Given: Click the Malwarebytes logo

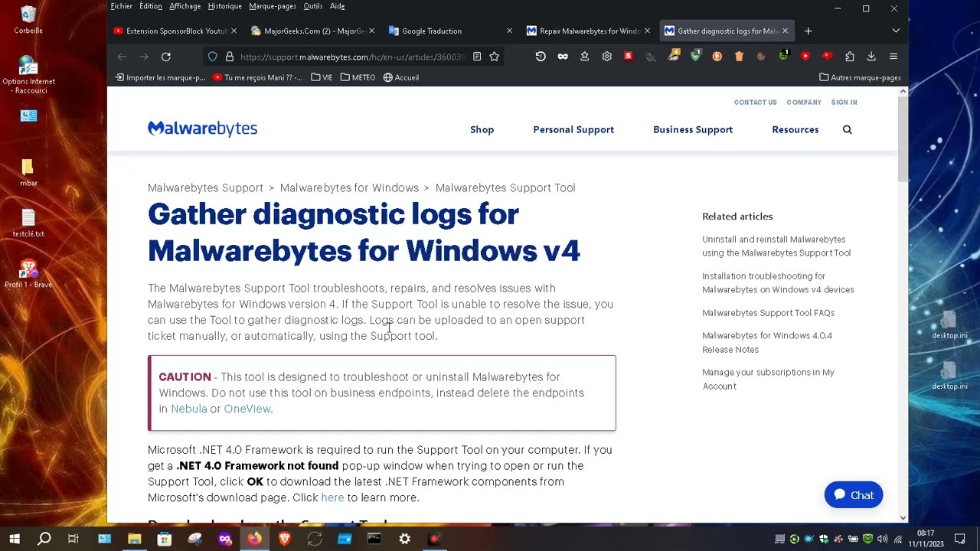Looking at the screenshot, I should point(202,129).
